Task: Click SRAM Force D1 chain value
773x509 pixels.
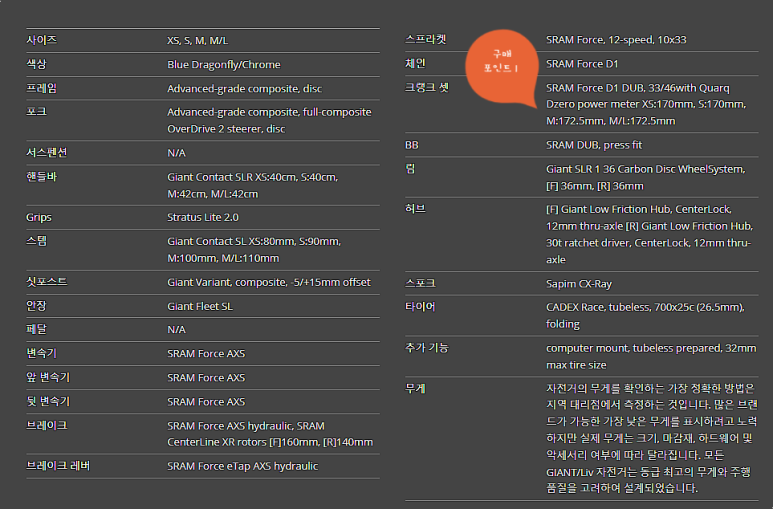Action: tap(582, 64)
